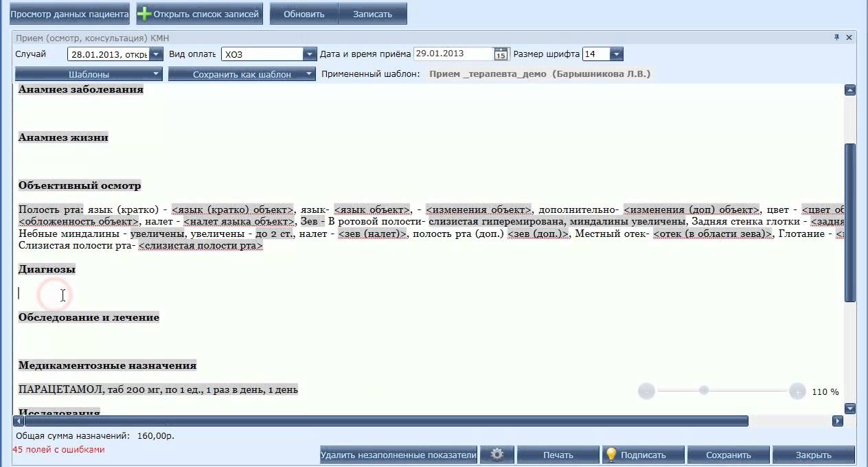
Task: Click the <зев (налет)> placeholder
Action: coord(374,234)
